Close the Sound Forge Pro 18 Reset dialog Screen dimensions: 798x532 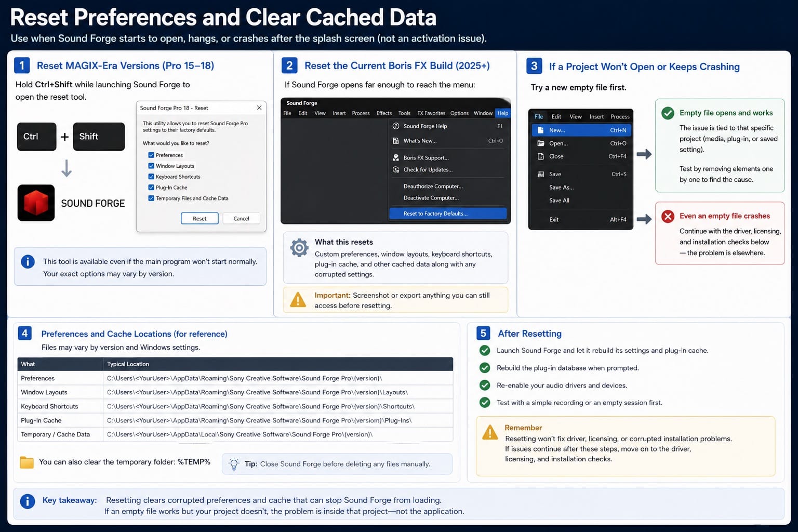click(x=259, y=108)
